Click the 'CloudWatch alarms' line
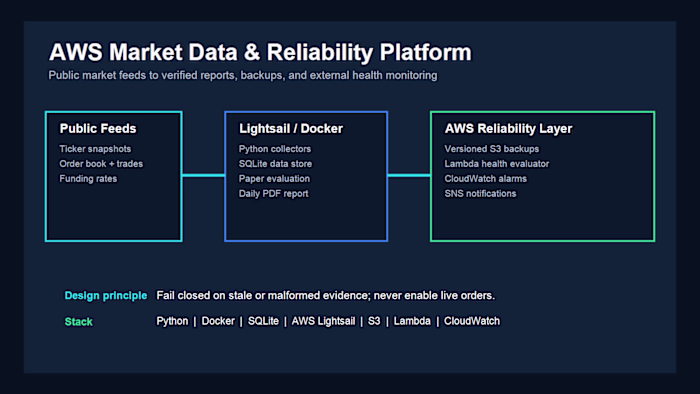This screenshot has width=700, height=394. [x=485, y=178]
